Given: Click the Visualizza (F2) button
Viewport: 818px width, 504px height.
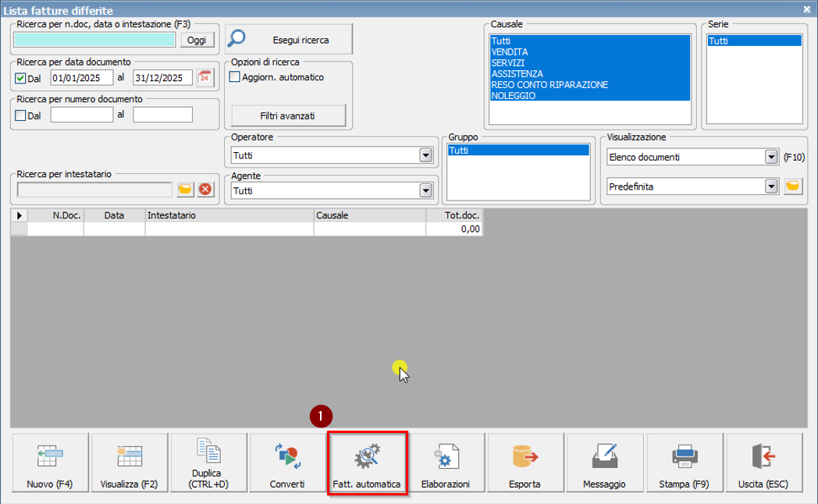Looking at the screenshot, I should [x=129, y=463].
